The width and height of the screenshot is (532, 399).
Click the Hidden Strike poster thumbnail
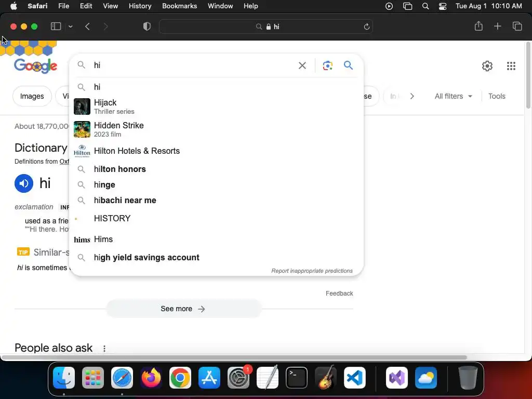point(82,129)
